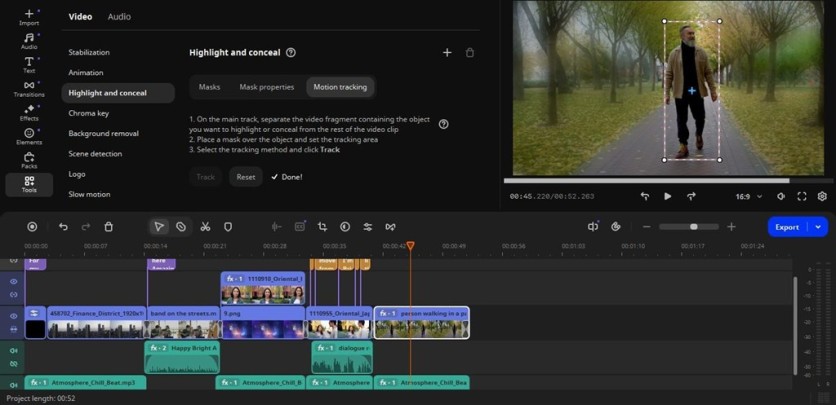The width and height of the screenshot is (836, 405).
Task: Toggle preview volume speaker icon
Action: [x=781, y=197]
